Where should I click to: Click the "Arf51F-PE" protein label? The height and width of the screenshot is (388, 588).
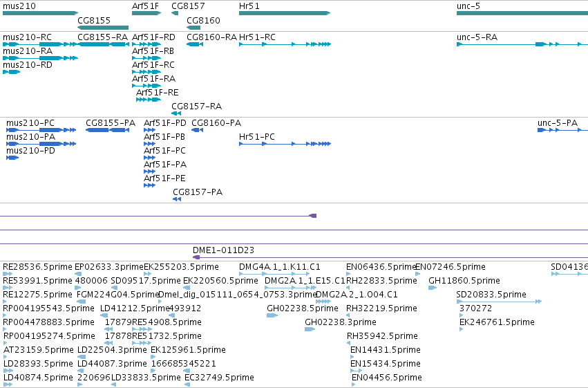point(164,178)
